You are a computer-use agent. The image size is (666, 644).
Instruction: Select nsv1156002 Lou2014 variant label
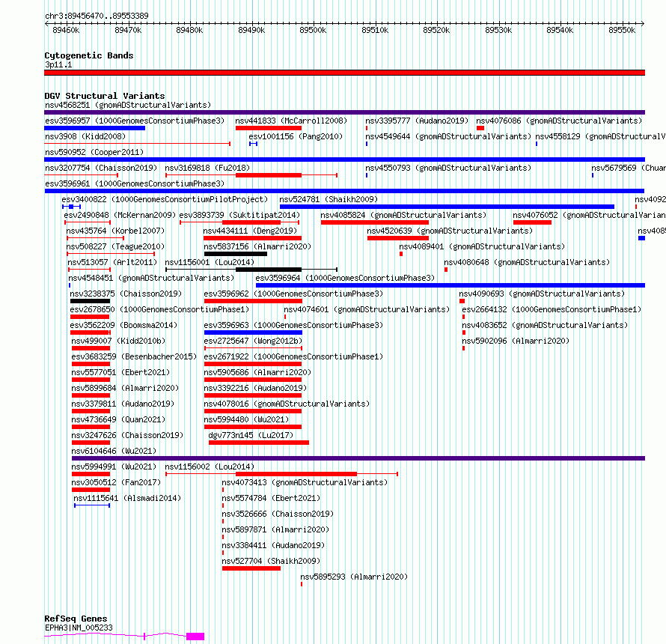[x=210, y=467]
